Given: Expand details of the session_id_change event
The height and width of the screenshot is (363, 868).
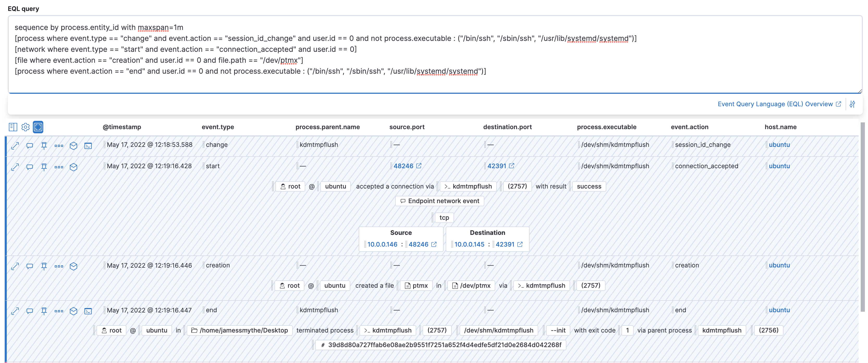Looking at the screenshot, I should 15,145.
